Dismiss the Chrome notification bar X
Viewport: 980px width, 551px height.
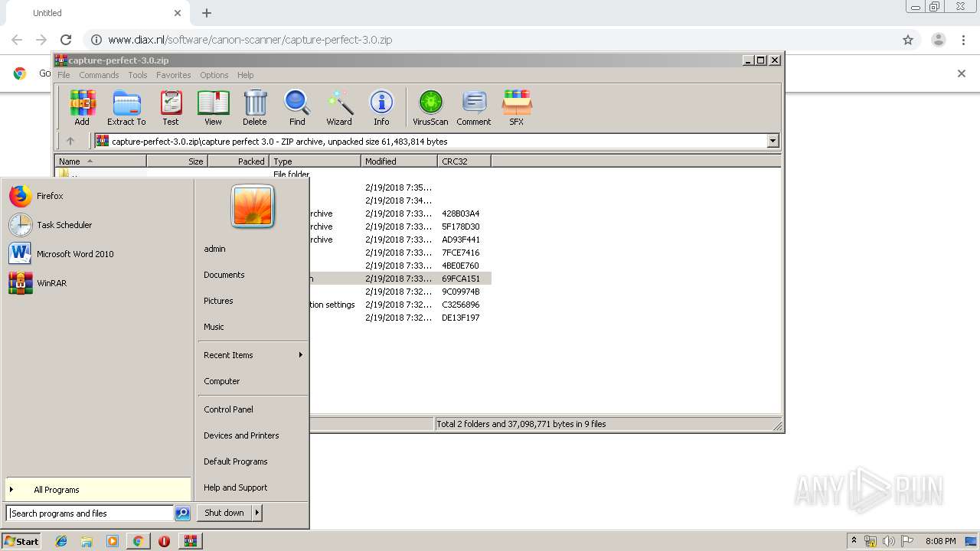point(962,73)
